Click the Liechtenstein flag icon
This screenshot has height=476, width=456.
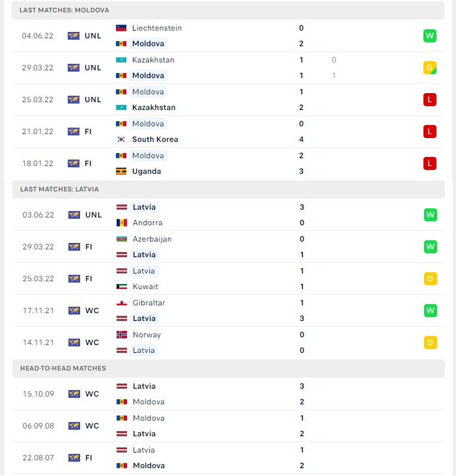[x=121, y=28]
